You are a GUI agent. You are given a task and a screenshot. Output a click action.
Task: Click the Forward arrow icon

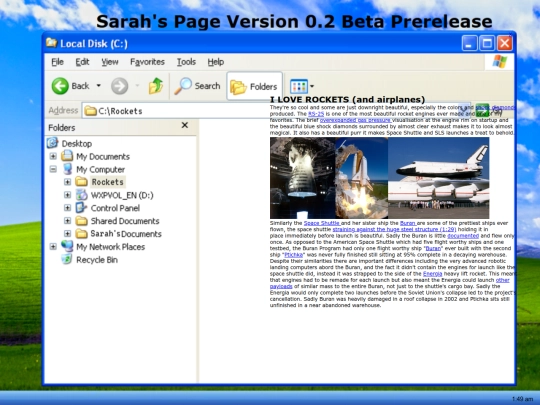[120, 86]
